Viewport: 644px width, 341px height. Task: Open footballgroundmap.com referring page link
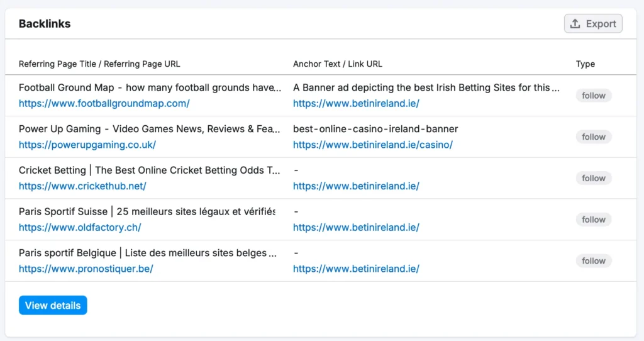pos(104,104)
